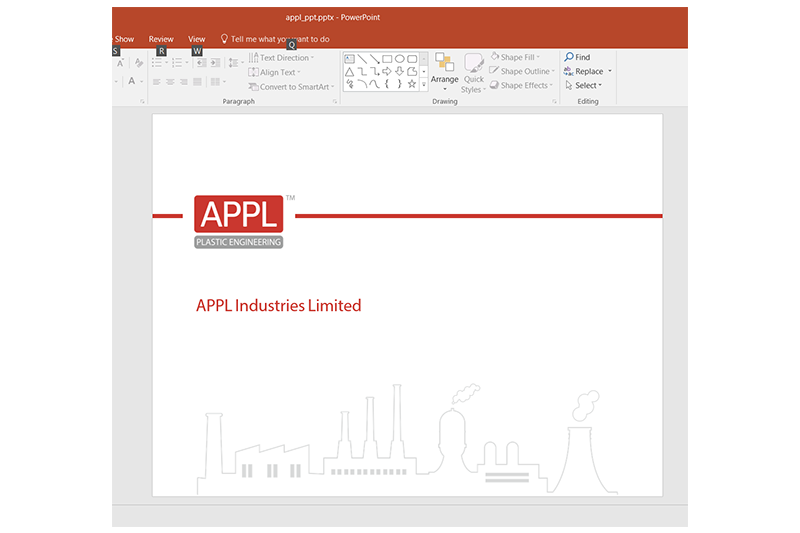The height and width of the screenshot is (533, 800).
Task: Pick the straight Line shape
Action: coord(362,59)
